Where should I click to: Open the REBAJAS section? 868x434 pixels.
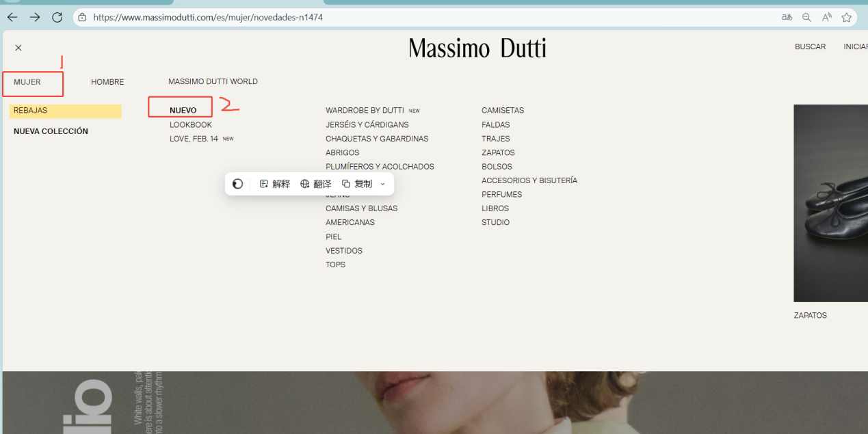click(66, 111)
